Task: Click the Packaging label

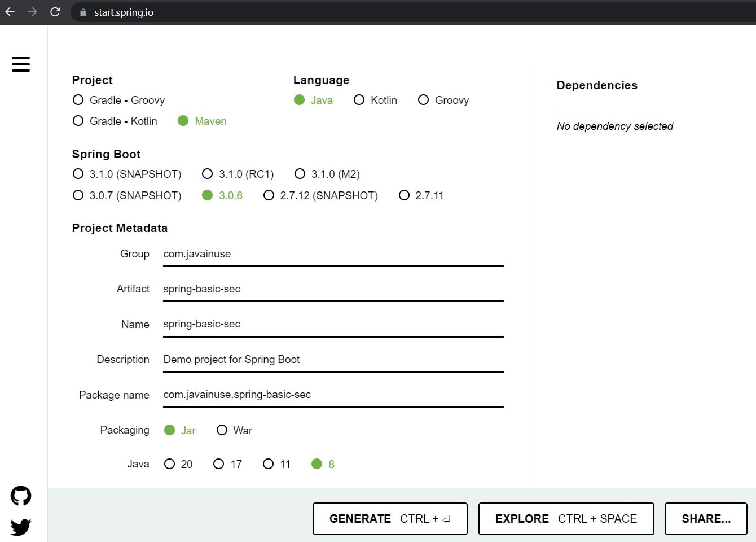Action: 125,430
